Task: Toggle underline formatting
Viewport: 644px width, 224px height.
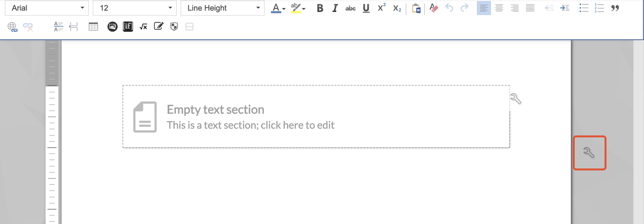Action: click(366, 8)
